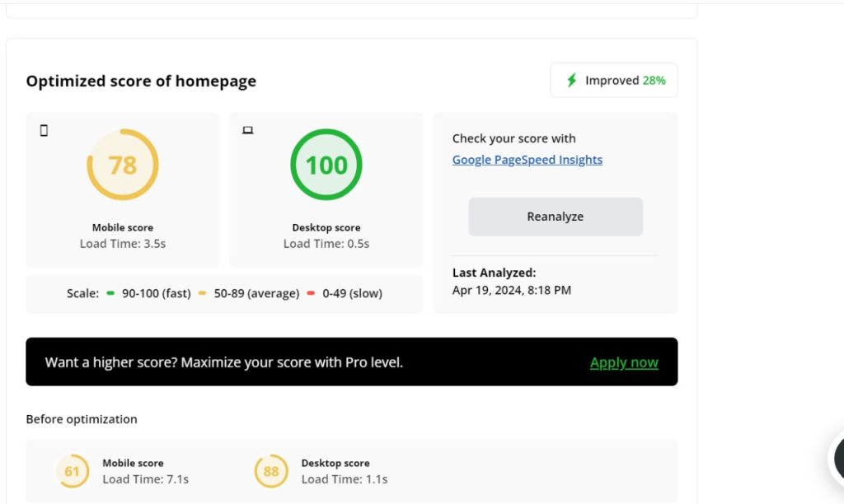Click the desktop laptop device icon
This screenshot has width=844, height=504.
247,130
